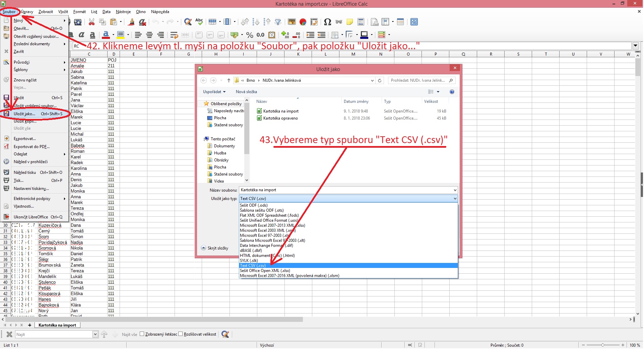Click the Wrap Text icon
Image resolution: width=644 pixels, height=349 pixels.
point(174,35)
